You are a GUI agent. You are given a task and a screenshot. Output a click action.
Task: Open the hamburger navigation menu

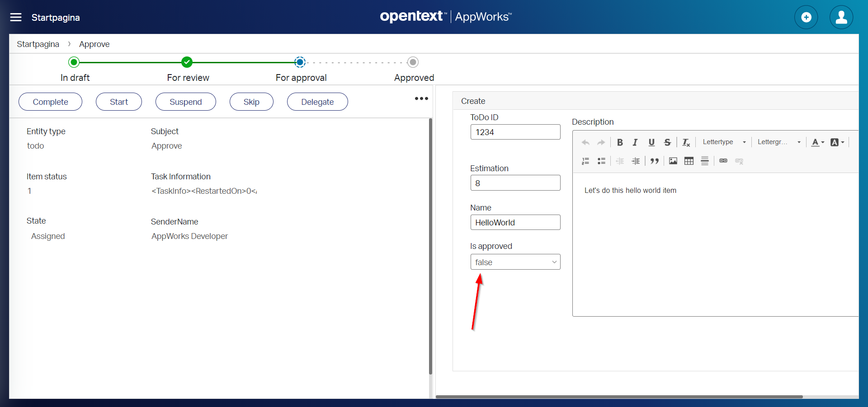16,17
